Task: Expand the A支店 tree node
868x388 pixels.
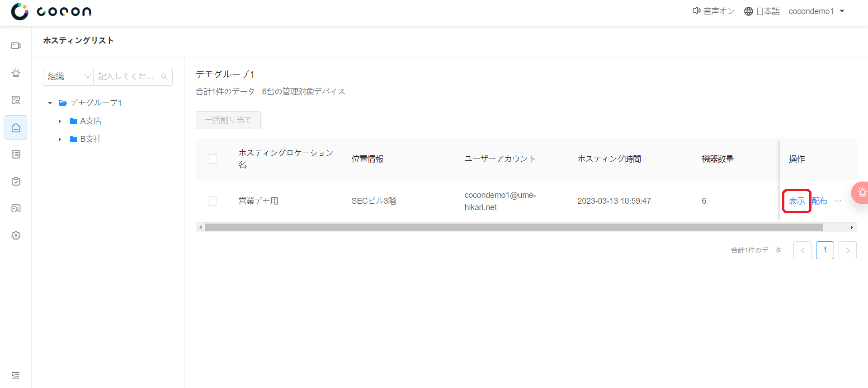Action: point(60,121)
